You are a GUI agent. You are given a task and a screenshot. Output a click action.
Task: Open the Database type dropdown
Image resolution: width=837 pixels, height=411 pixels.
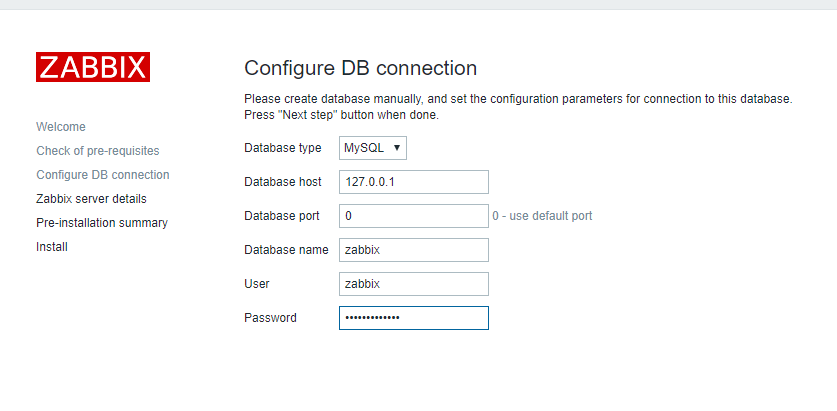click(373, 148)
